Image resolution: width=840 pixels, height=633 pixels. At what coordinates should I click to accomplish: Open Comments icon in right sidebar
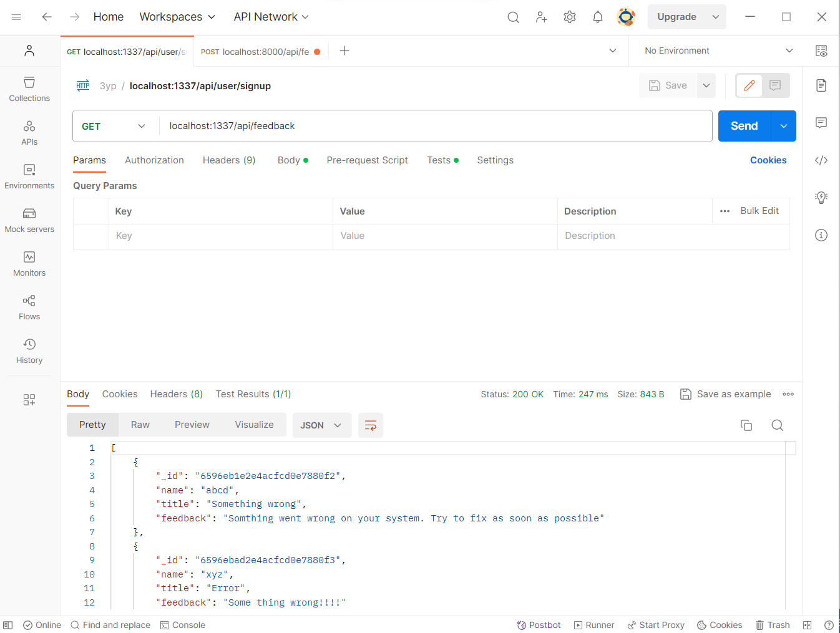[821, 123]
